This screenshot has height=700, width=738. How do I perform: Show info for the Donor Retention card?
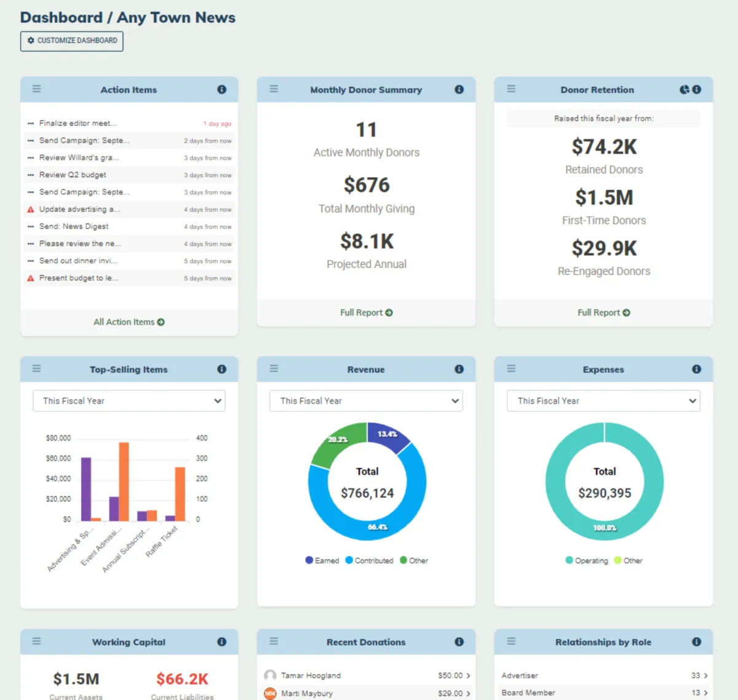[x=697, y=89]
